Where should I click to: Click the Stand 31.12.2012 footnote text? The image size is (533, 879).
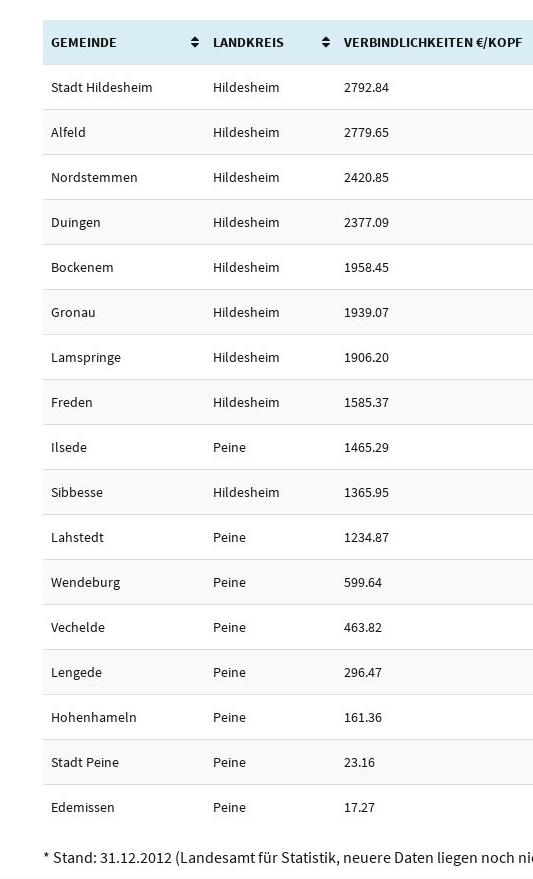coord(288,858)
